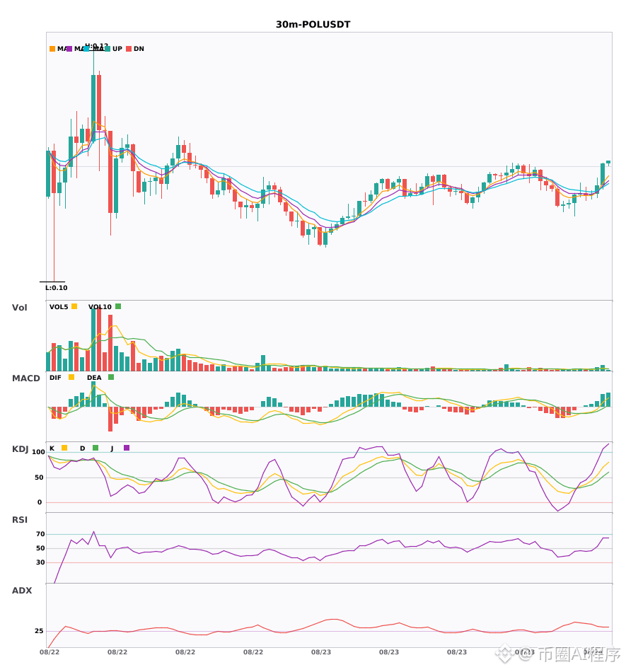Image resolution: width=626 pixels, height=672 pixels.
Task: Click the green VOL10 swatch
Action: coord(118,306)
